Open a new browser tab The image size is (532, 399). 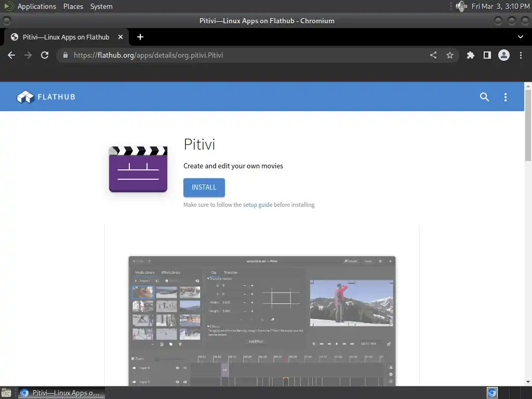click(x=140, y=37)
